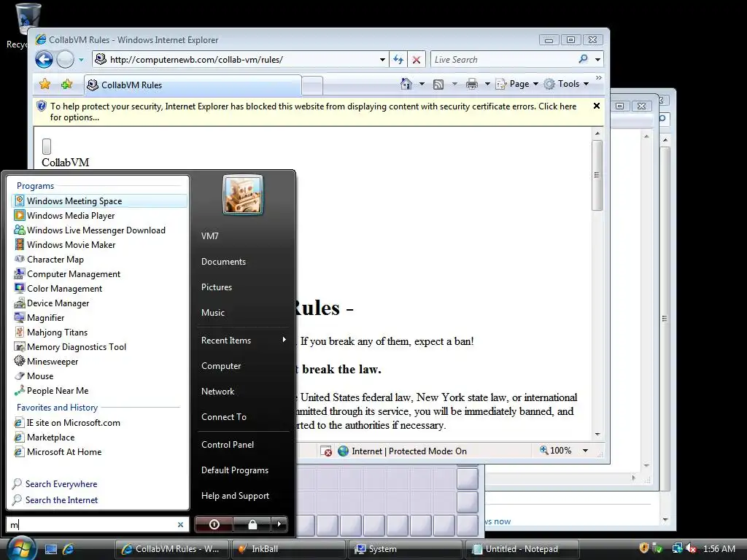Screen dimensions: 747x560
Task: Click the lock computer button
Action: [x=252, y=524]
